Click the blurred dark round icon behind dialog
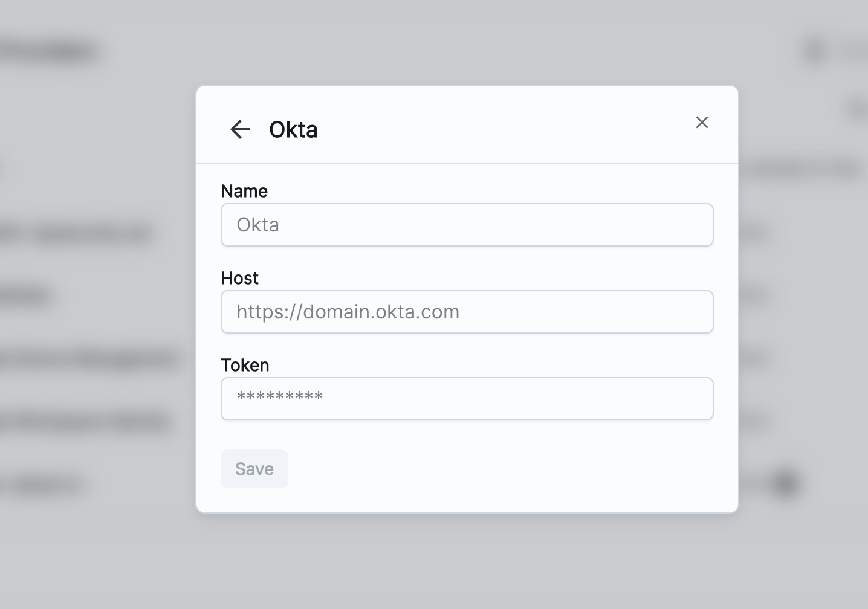 [x=786, y=483]
